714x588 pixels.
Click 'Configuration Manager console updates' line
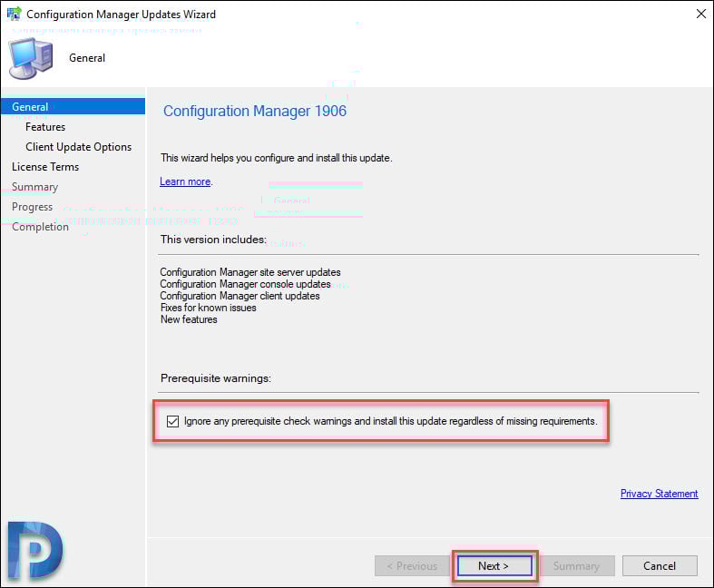(x=245, y=284)
